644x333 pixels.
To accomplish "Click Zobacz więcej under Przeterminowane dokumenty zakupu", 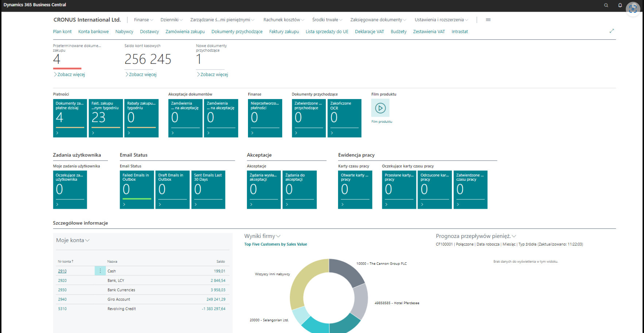I will pyautogui.click(x=69, y=74).
